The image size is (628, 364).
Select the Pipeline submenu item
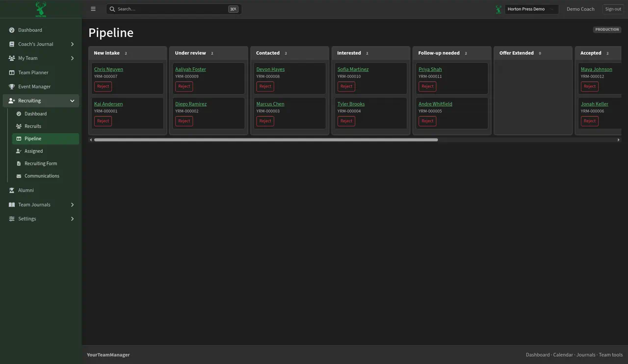pos(45,139)
